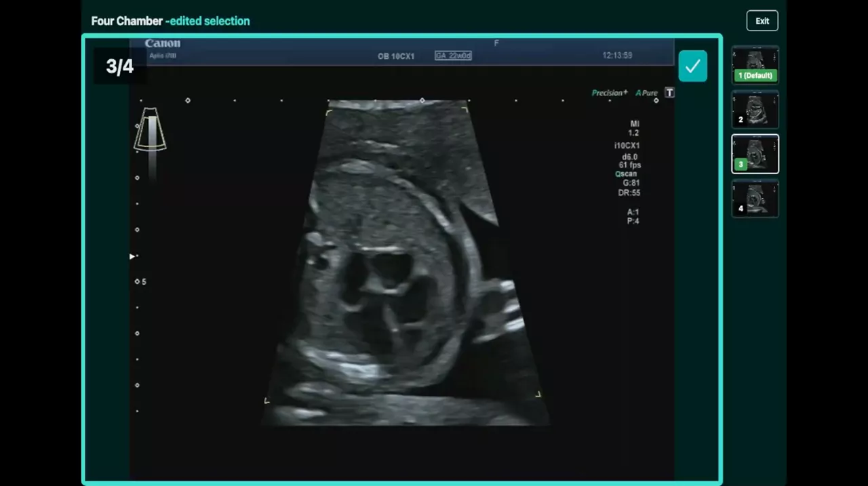Click the 'A Pure' label
Viewport: 868px width, 486px height.
(x=647, y=93)
